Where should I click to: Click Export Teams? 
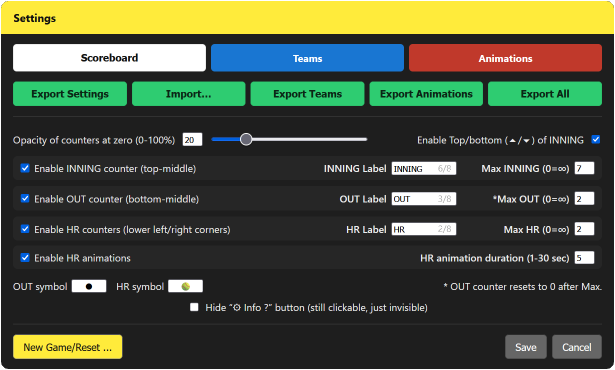(308, 94)
